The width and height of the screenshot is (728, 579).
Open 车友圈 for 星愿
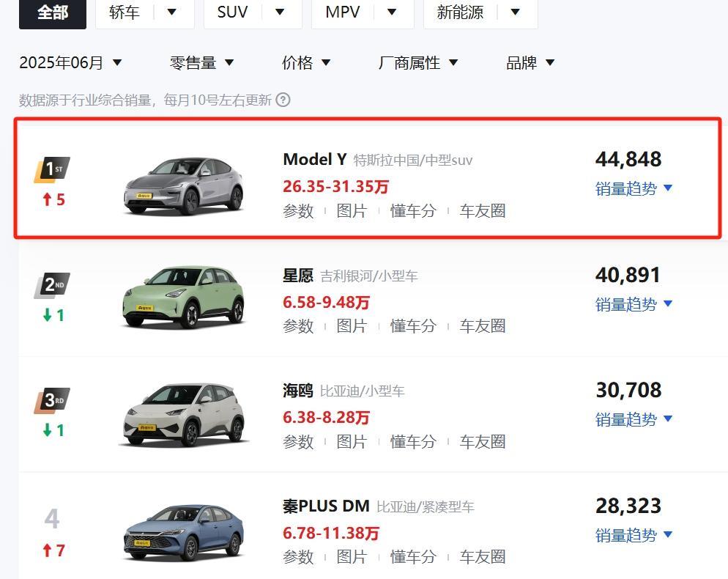pyautogui.click(x=483, y=325)
